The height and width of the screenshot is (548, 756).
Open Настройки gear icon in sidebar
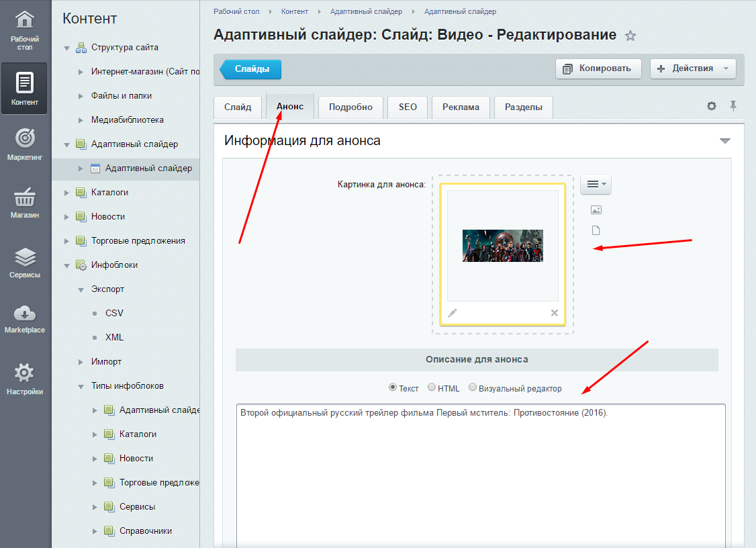tap(24, 373)
